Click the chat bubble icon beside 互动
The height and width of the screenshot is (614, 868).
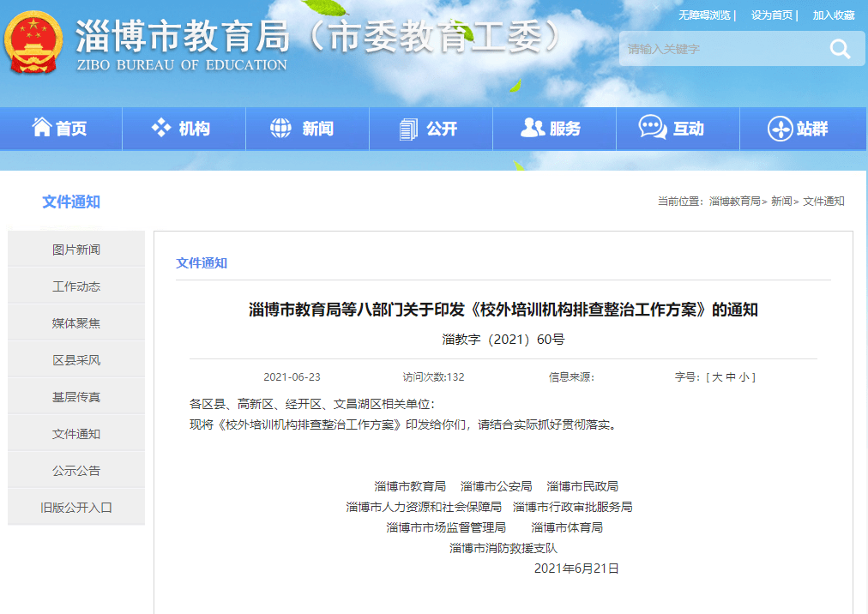652,128
